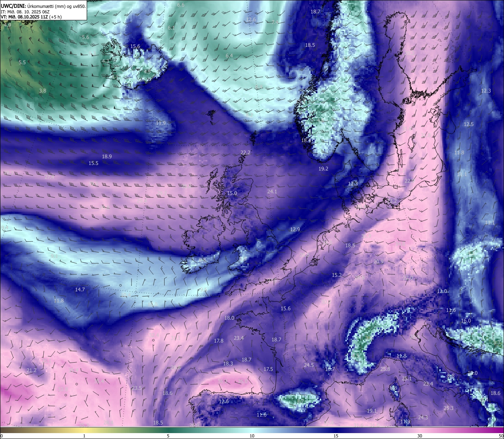Click the 15.5 value in the north Atlantic

93,163
